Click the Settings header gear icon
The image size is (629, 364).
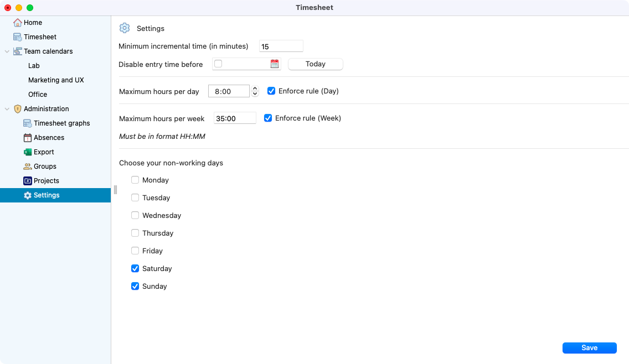click(125, 28)
